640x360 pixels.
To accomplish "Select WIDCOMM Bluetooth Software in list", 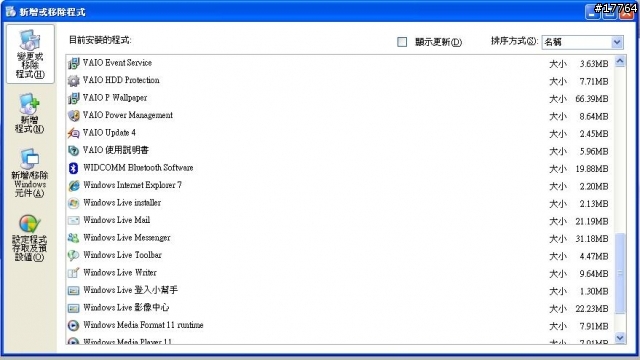I will [x=340, y=168].
